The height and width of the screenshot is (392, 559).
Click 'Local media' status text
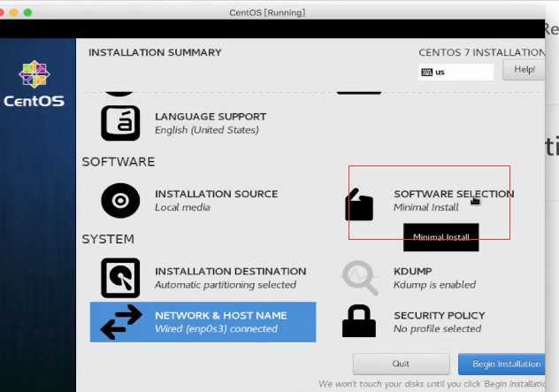coord(182,207)
